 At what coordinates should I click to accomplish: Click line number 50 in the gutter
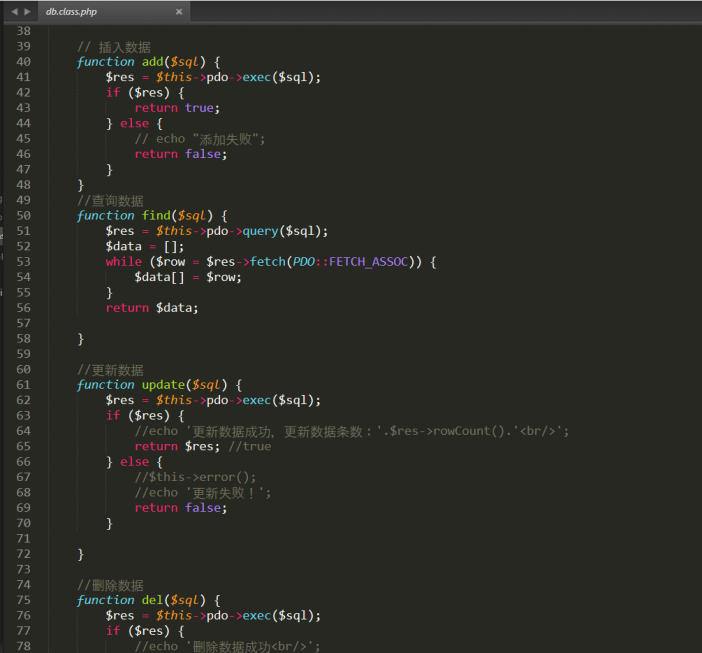pos(24,216)
